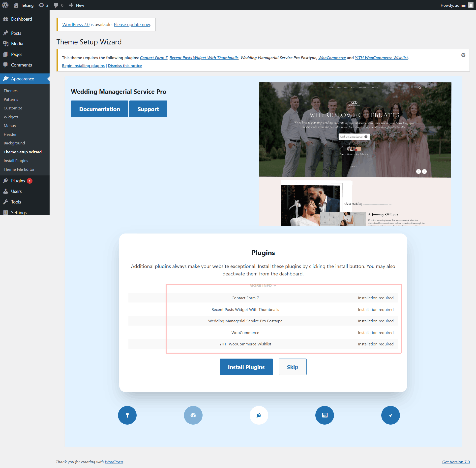Screen dimensions: 476x468
Task: Open the Header submenu item
Action: point(10,134)
